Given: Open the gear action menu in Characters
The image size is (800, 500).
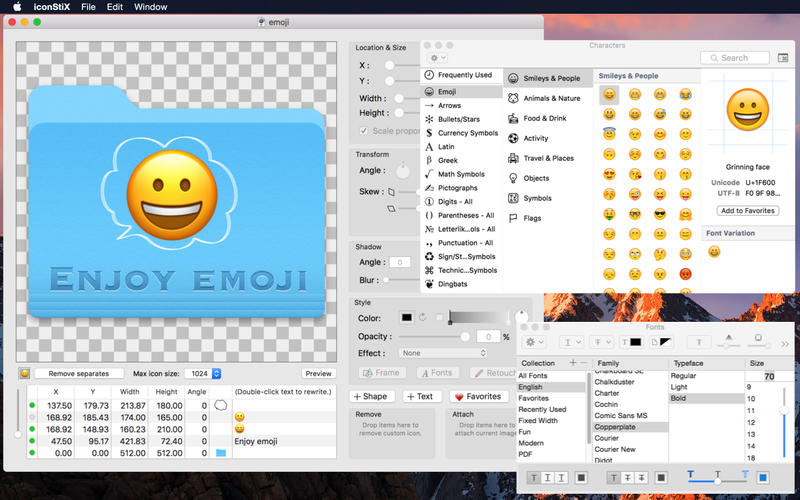Looking at the screenshot, I should click(x=438, y=58).
